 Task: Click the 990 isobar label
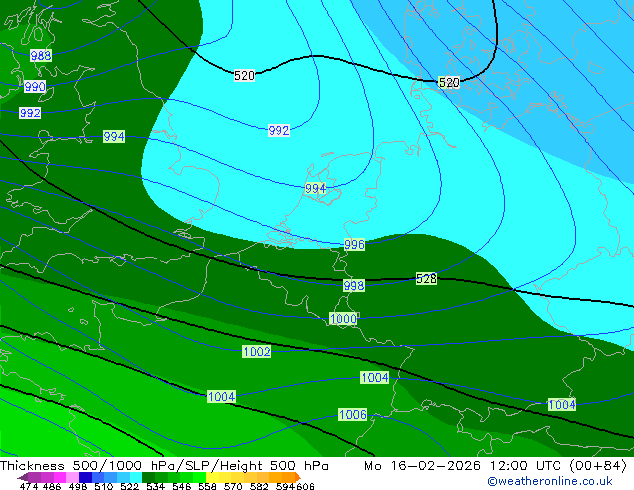point(35,87)
